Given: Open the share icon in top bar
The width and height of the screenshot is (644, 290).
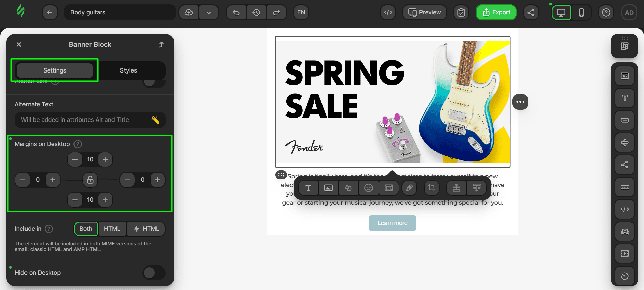Looking at the screenshot, I should pyautogui.click(x=531, y=13).
